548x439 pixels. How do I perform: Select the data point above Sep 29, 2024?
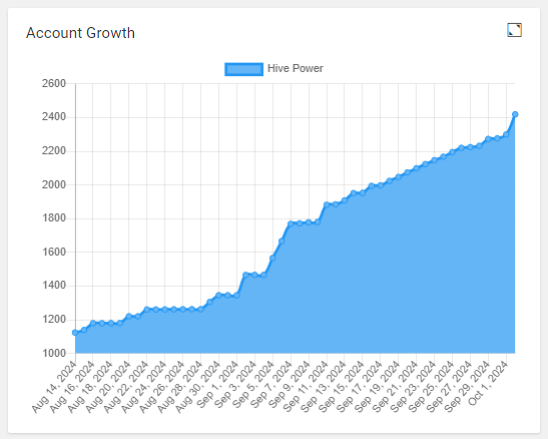488,139
